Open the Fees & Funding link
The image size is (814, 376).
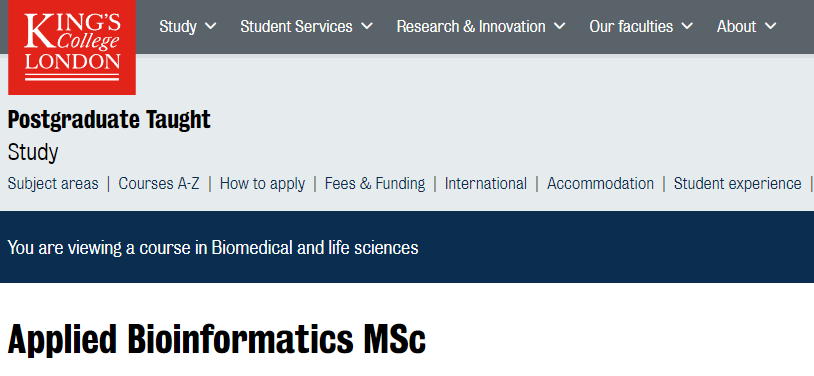pos(375,184)
